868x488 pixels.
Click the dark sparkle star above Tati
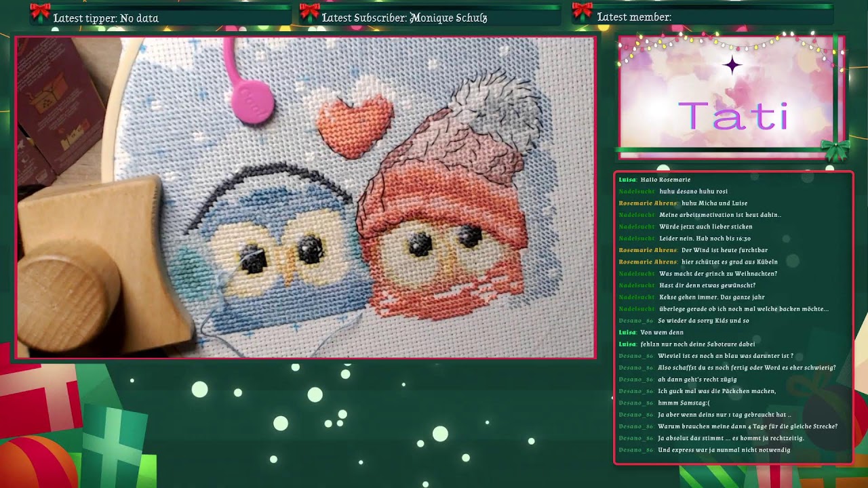(732, 66)
